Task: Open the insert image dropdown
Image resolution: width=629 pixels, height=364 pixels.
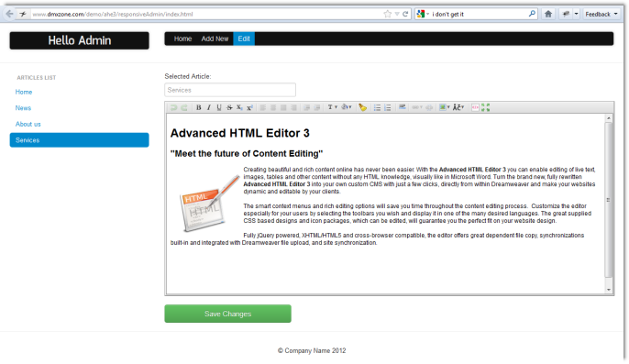Action: click(x=445, y=107)
